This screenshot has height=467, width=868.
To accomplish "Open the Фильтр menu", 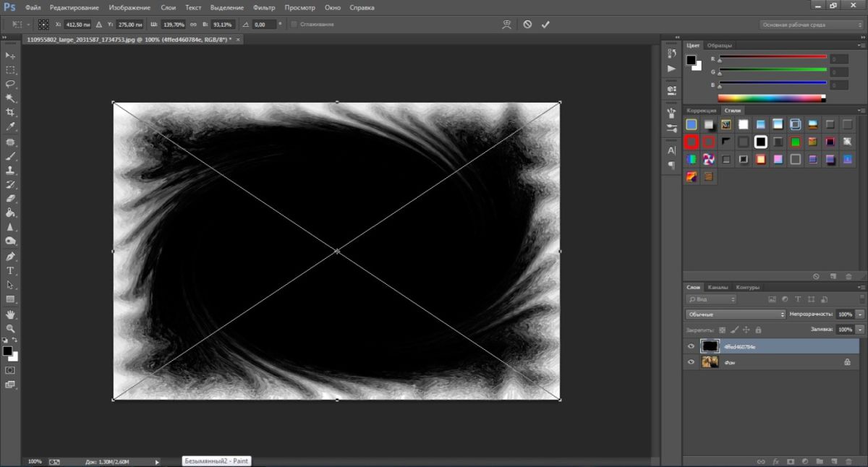I will (264, 7).
